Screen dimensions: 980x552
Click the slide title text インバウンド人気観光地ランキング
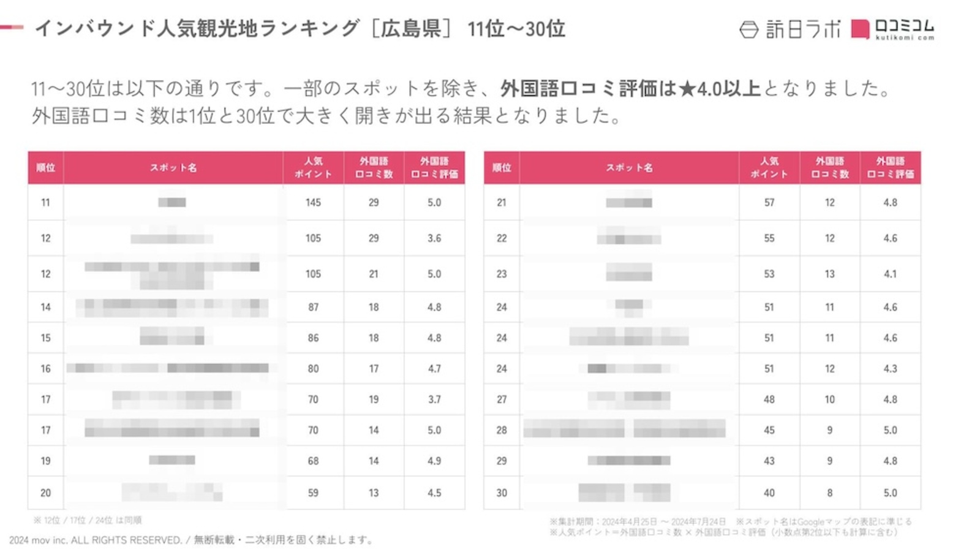click(x=197, y=28)
